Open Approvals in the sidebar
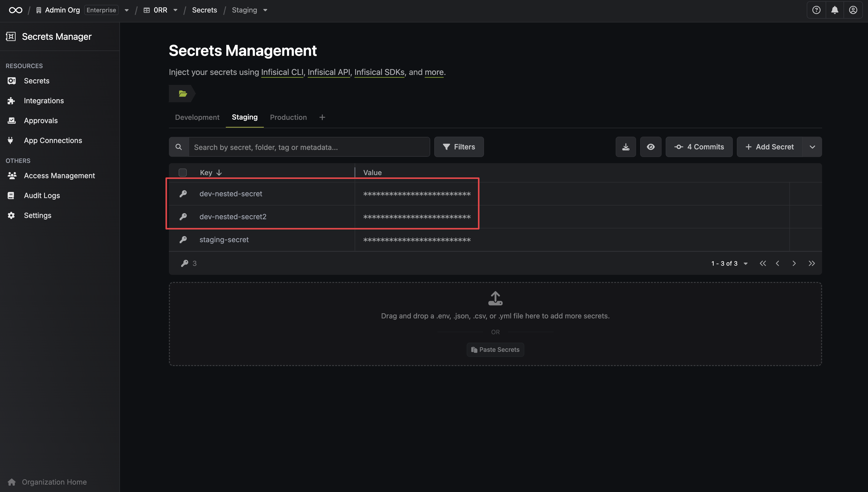The width and height of the screenshot is (868, 492). pos(41,121)
